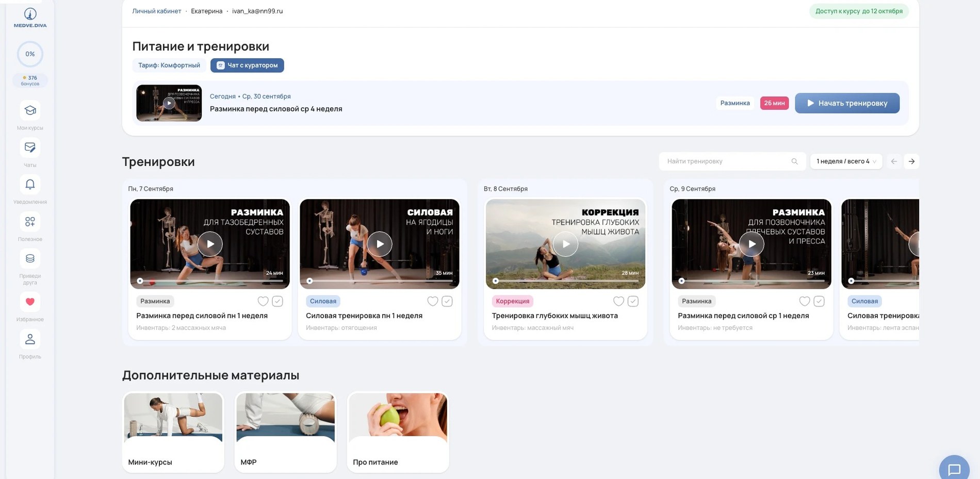
Task: Open My Courses (Мои курсы) sidebar icon
Action: click(30, 110)
